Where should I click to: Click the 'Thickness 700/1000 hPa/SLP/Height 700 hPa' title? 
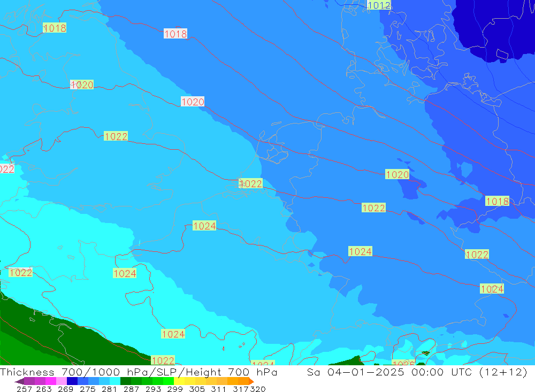pos(139,372)
